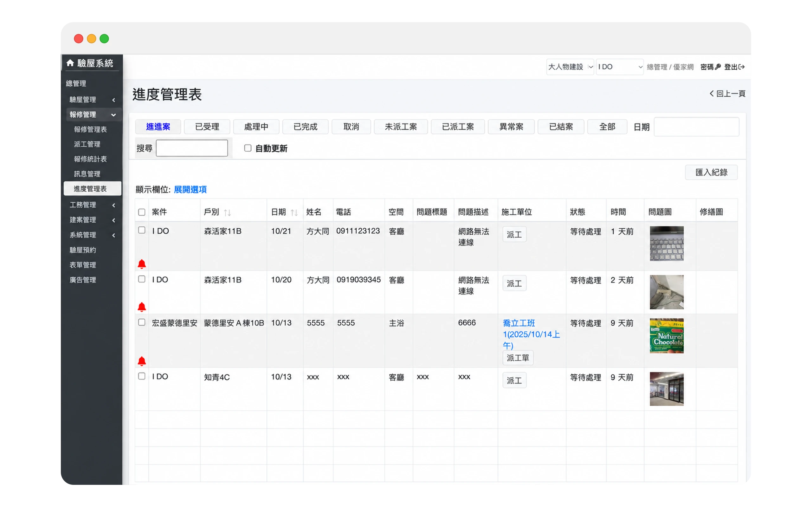
Task: Open the lobby photo thumbnail in 知青4C row
Action: [667, 389]
